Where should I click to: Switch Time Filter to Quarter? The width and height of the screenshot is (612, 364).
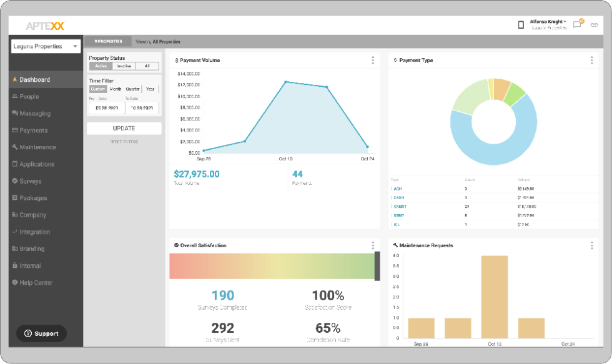click(x=133, y=89)
